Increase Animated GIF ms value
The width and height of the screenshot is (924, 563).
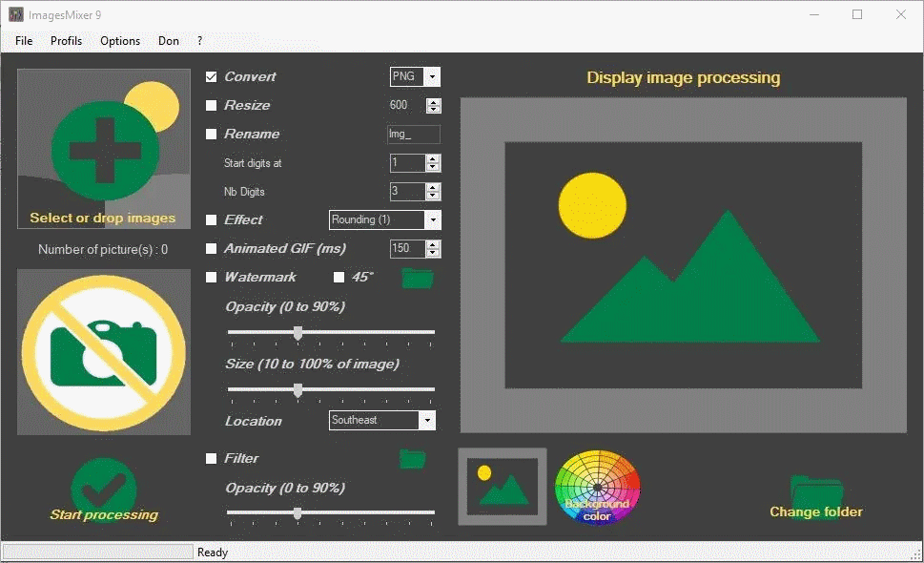click(433, 244)
